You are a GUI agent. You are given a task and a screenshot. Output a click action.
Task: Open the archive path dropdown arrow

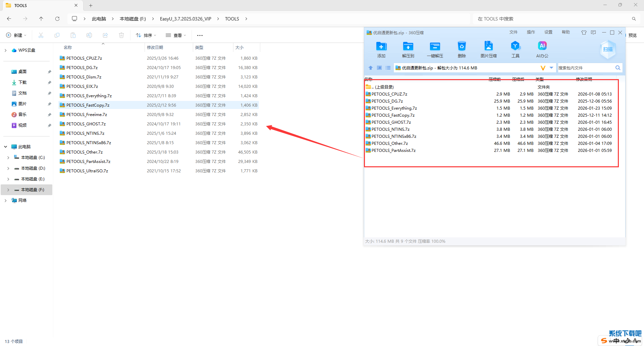pyautogui.click(x=551, y=68)
